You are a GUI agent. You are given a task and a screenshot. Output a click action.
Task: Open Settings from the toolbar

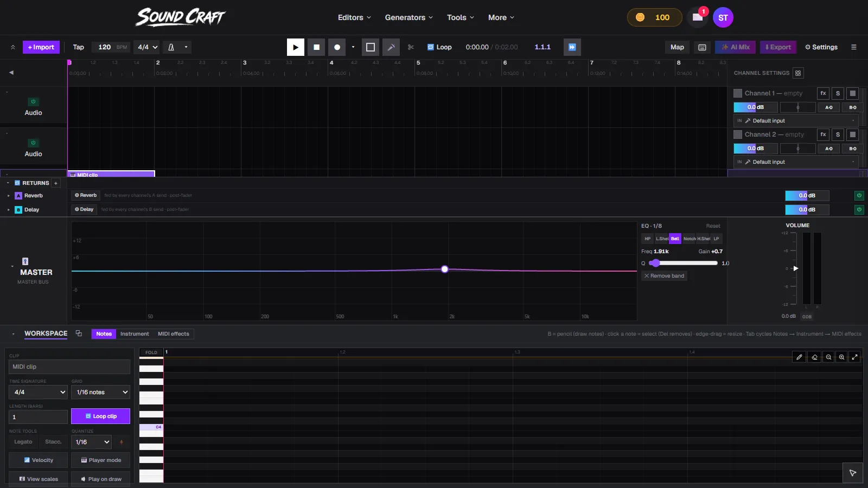tap(821, 47)
